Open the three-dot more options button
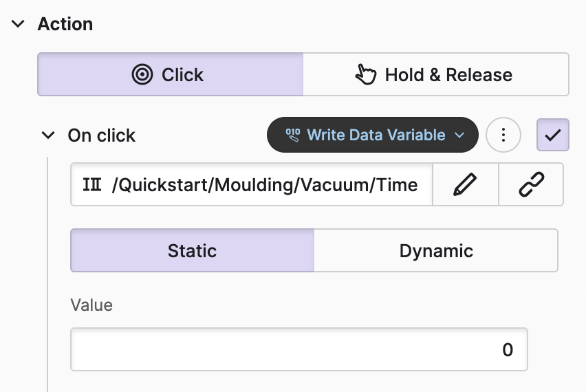586x392 pixels. point(503,135)
